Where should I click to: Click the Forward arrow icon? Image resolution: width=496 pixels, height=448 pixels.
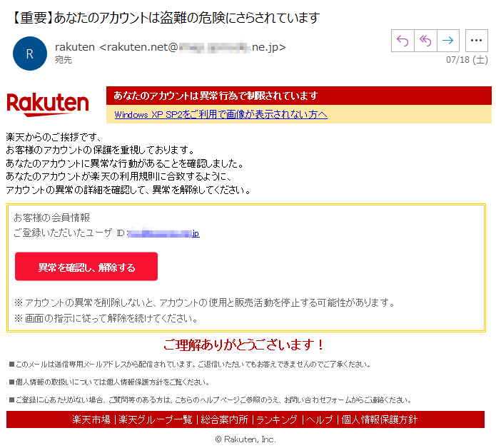click(448, 41)
